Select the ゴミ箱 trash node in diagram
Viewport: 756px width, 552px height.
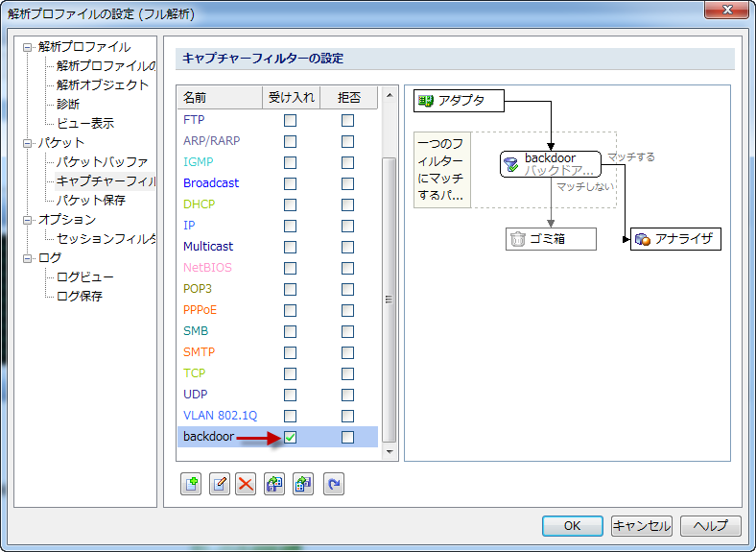coord(551,239)
